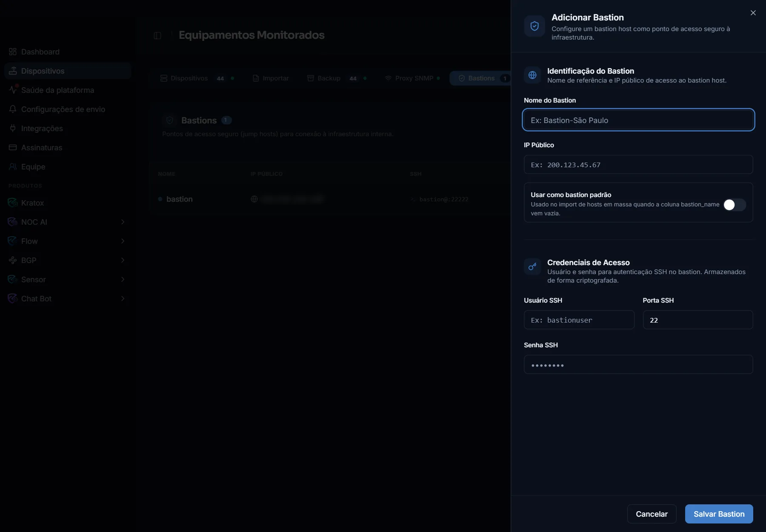The width and height of the screenshot is (766, 532).
Task: Switch to the Proxy SNMP tab
Action: point(412,78)
